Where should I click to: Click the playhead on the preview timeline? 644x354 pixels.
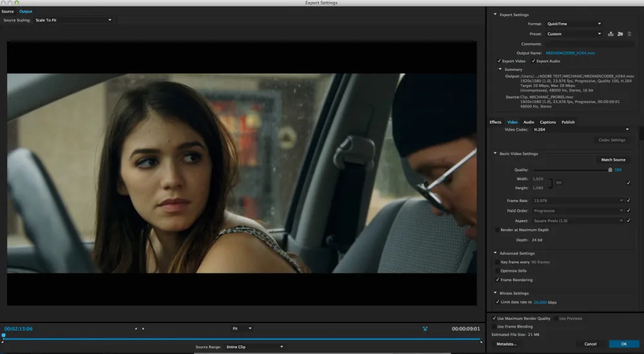(3, 335)
